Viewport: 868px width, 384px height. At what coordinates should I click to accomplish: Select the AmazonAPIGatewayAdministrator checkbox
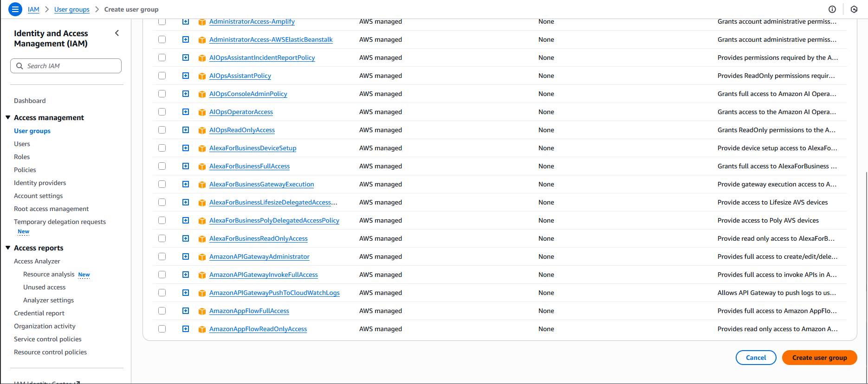coord(162,256)
